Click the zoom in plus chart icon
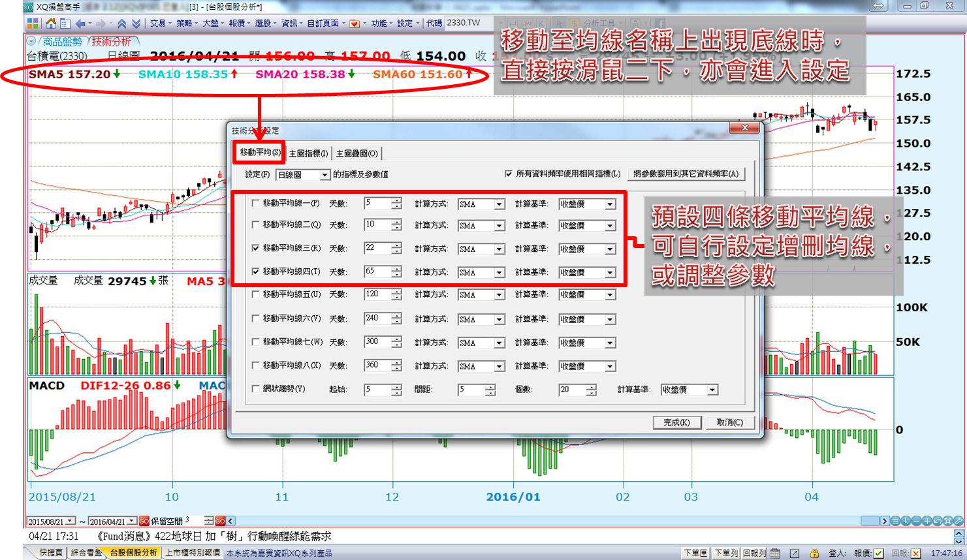This screenshot has height=560, width=967. click(x=927, y=521)
